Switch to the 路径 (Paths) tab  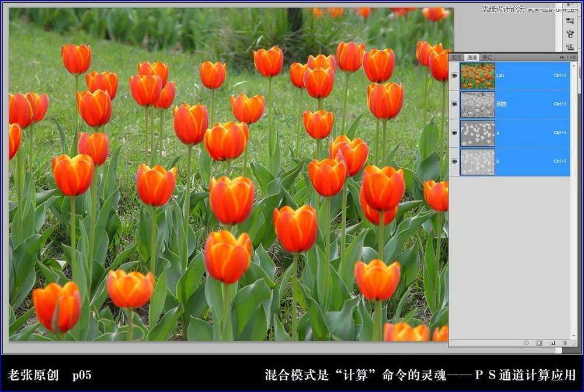click(x=487, y=57)
